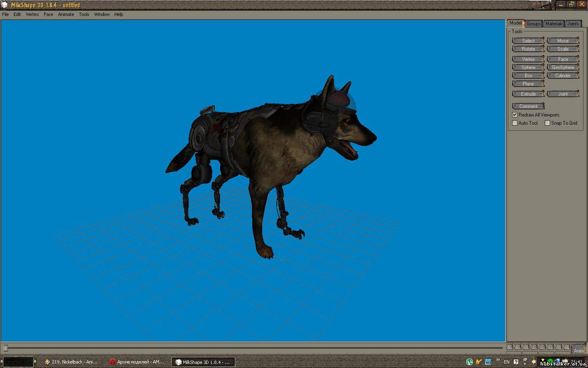Enable the Move tool
Image resolution: width=588 pixels, height=368 pixels.
tap(563, 40)
